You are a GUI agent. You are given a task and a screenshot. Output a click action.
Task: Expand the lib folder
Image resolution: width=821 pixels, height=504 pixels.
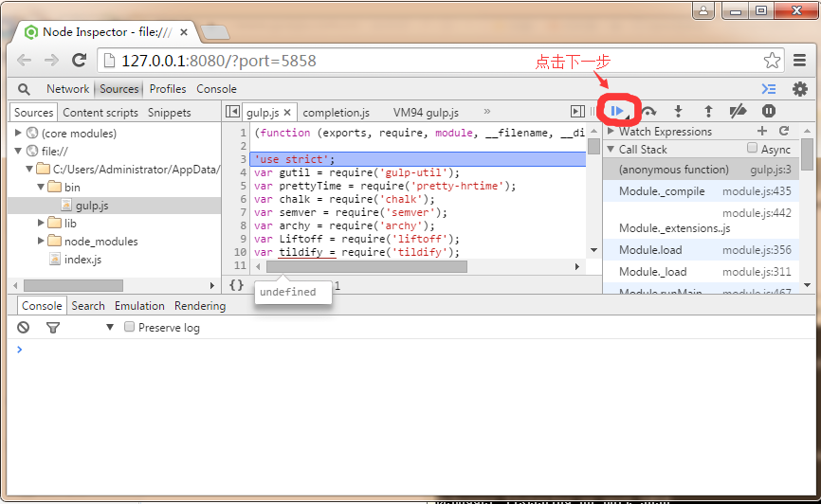tap(41, 223)
